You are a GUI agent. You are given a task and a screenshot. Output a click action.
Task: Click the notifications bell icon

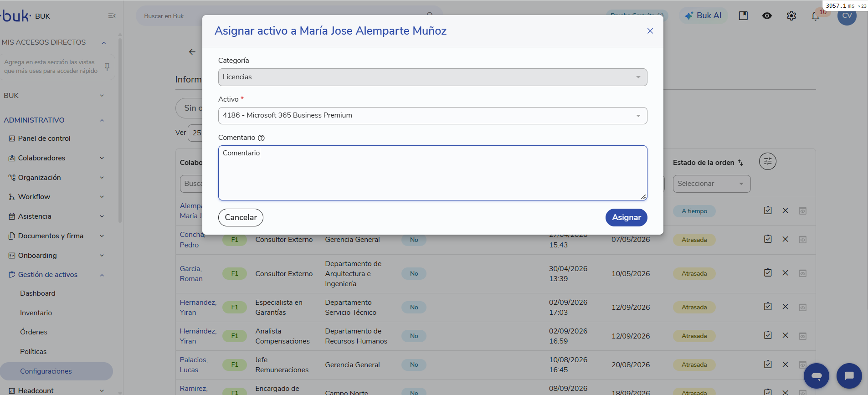[815, 16]
